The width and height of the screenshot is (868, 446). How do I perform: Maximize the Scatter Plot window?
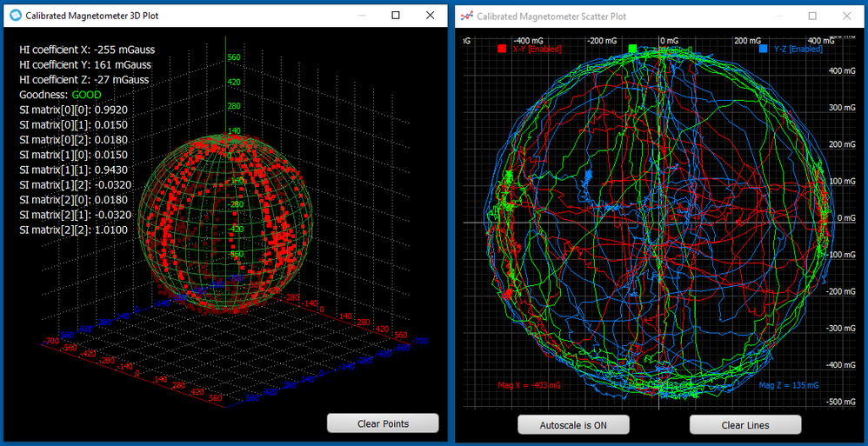812,16
